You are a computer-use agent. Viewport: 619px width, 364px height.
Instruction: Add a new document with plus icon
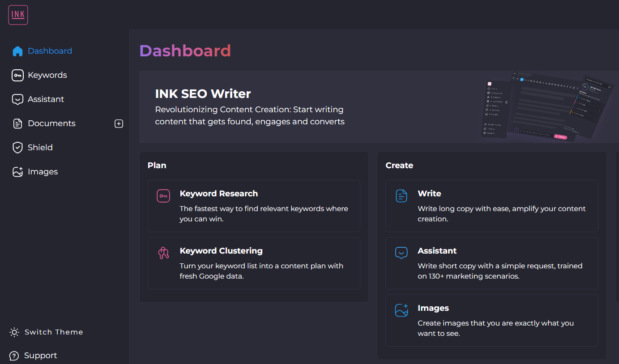tap(119, 123)
